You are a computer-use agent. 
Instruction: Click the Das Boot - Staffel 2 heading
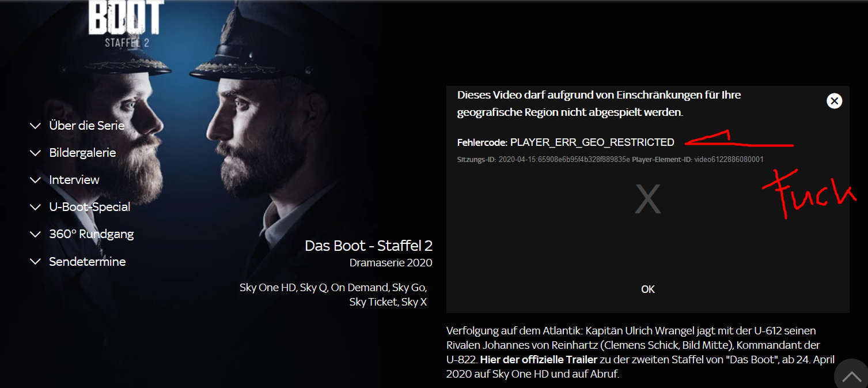click(x=369, y=246)
